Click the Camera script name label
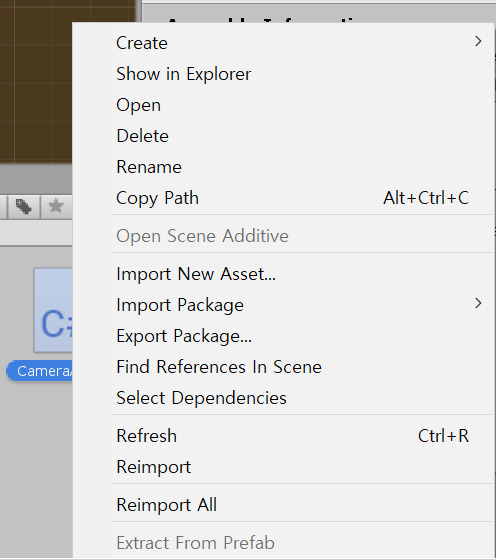 point(40,371)
